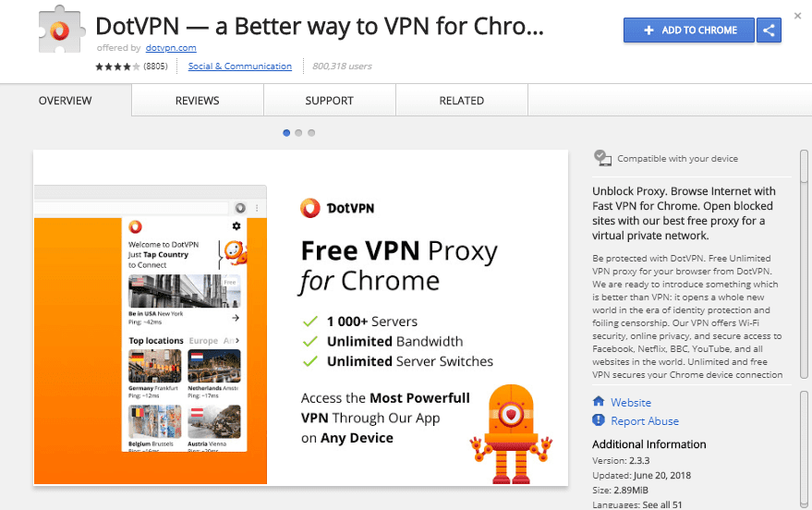Click the description panel scrollbar
Viewport: 812px width, 510px height.
(x=804, y=264)
